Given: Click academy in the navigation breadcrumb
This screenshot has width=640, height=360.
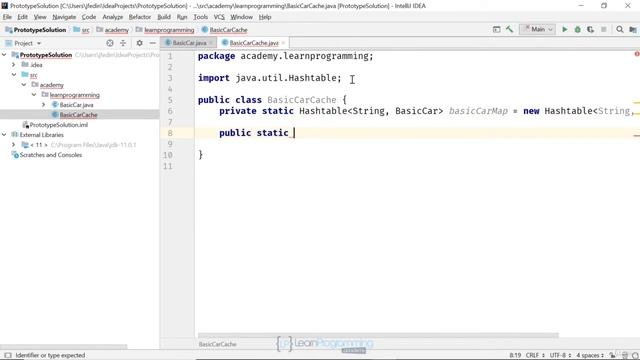Looking at the screenshot, I should tap(116, 30).
